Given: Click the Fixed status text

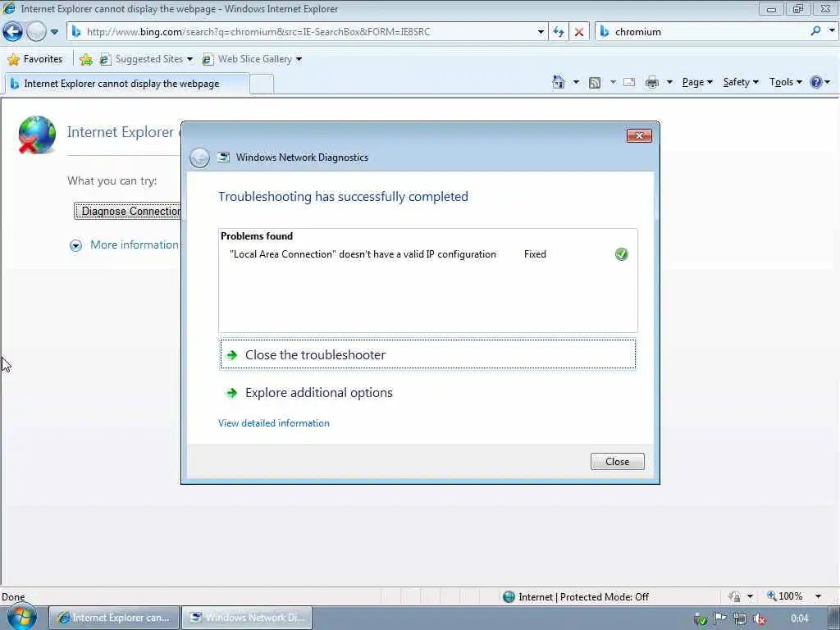Looking at the screenshot, I should (x=535, y=254).
